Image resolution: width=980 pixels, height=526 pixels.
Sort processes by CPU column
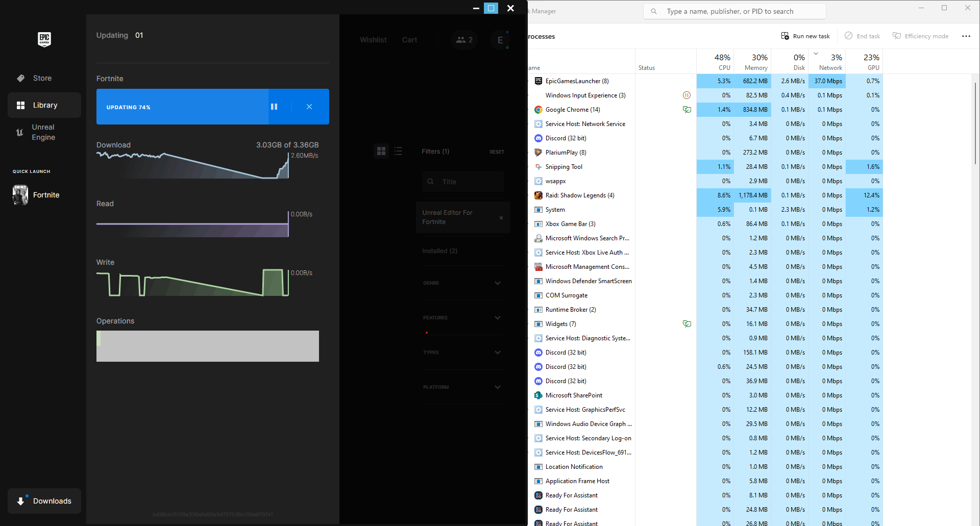pyautogui.click(x=715, y=62)
